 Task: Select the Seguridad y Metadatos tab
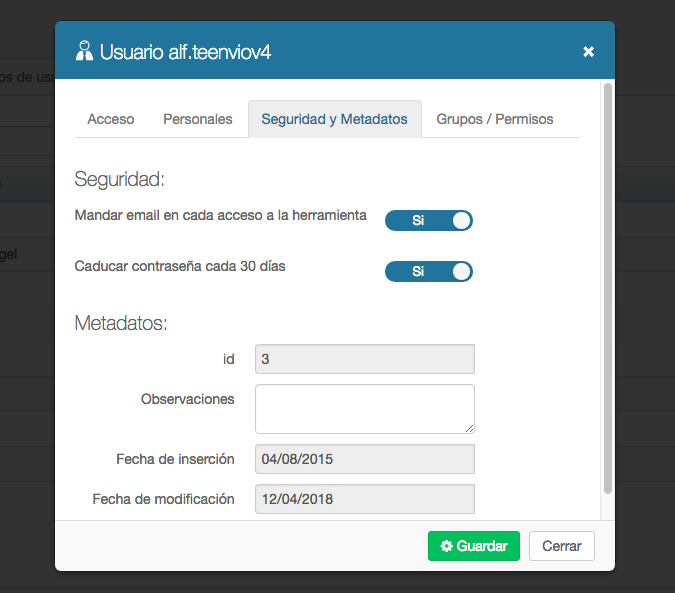(334, 119)
